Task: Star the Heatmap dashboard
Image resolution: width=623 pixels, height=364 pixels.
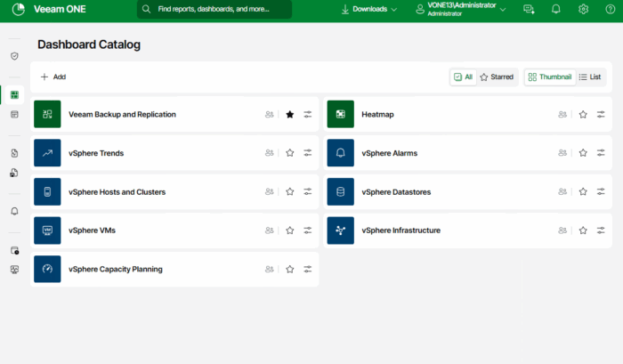Action: (583, 114)
